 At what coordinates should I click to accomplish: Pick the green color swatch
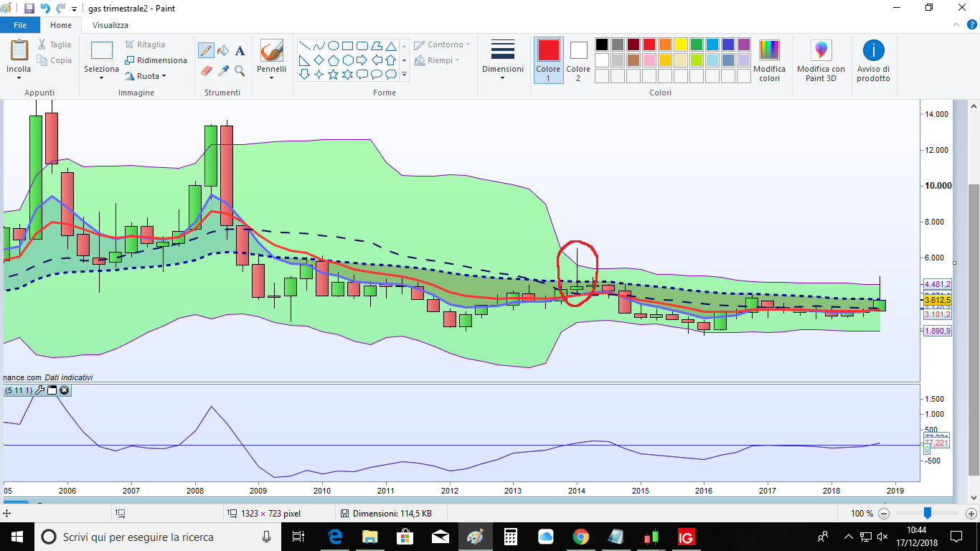(697, 44)
